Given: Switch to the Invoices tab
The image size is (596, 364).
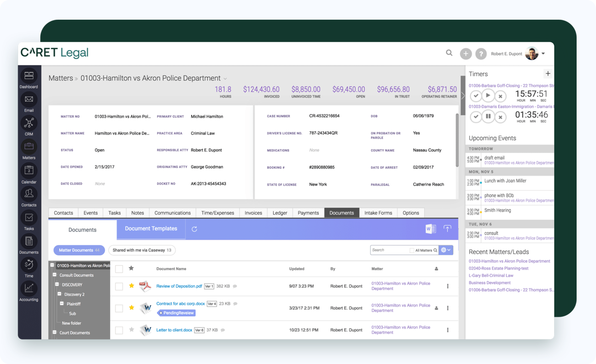Looking at the screenshot, I should [253, 213].
